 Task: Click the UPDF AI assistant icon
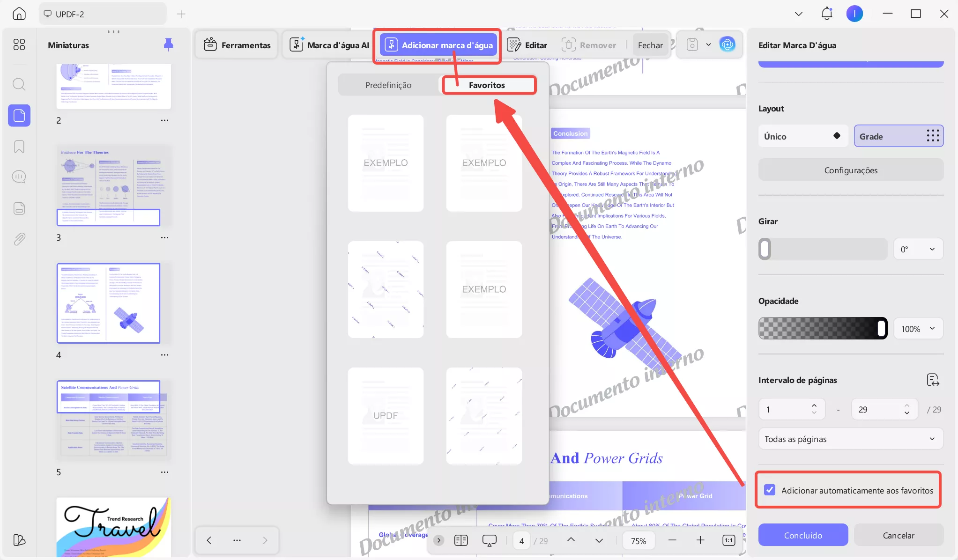[x=727, y=45]
